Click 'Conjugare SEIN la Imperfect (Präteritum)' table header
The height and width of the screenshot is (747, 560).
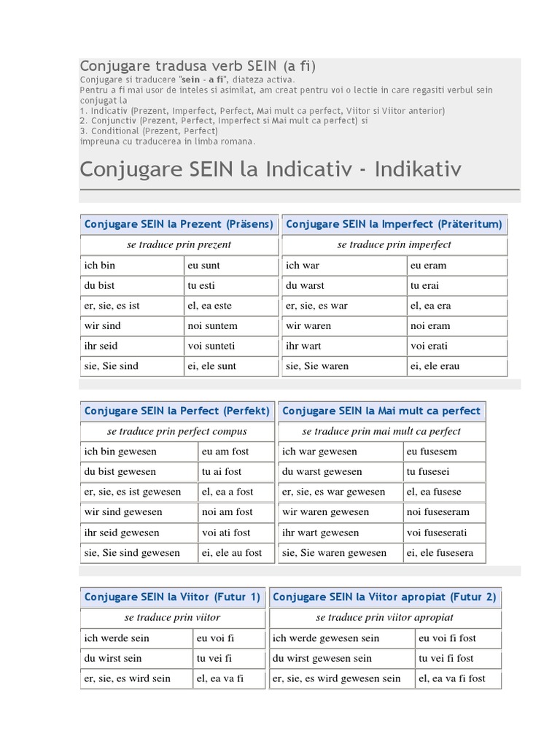[394, 224]
